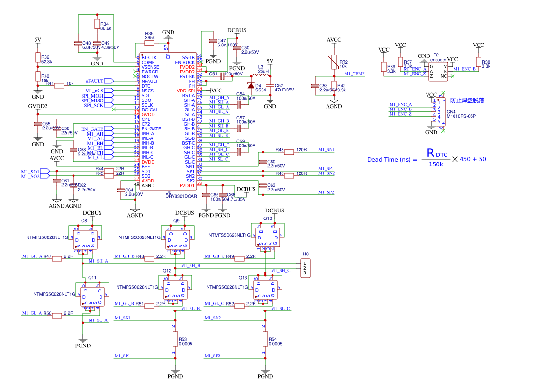The image size is (554, 392).
Task: Click the DVDD pin label
Action: pyautogui.click(x=148, y=162)
